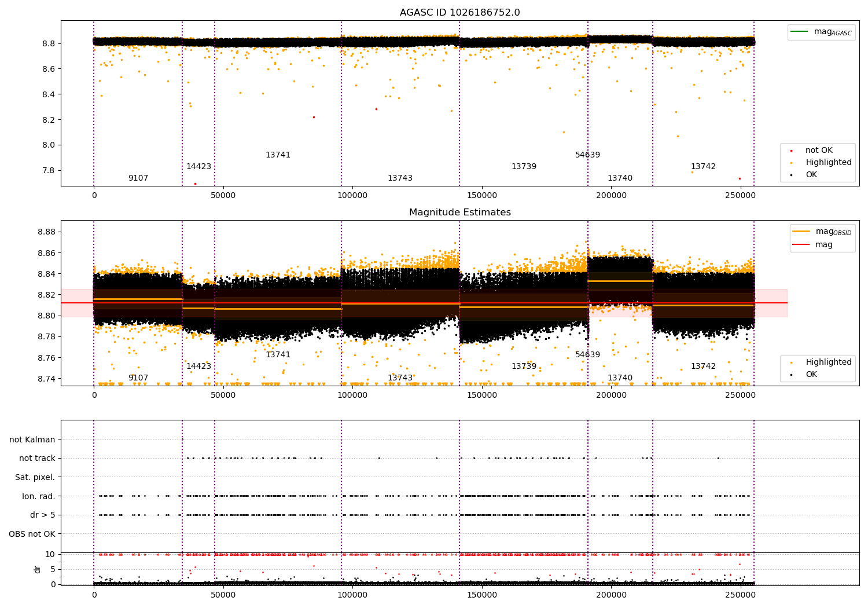The width and height of the screenshot is (868, 608).
Task: Click obsid label 13741 in the top plot
Action: (278, 155)
